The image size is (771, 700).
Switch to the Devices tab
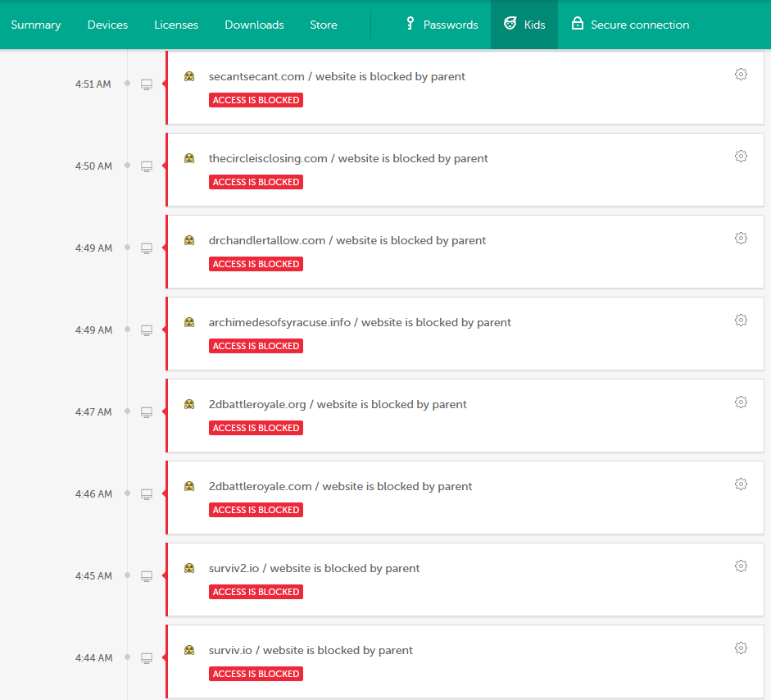tap(107, 25)
